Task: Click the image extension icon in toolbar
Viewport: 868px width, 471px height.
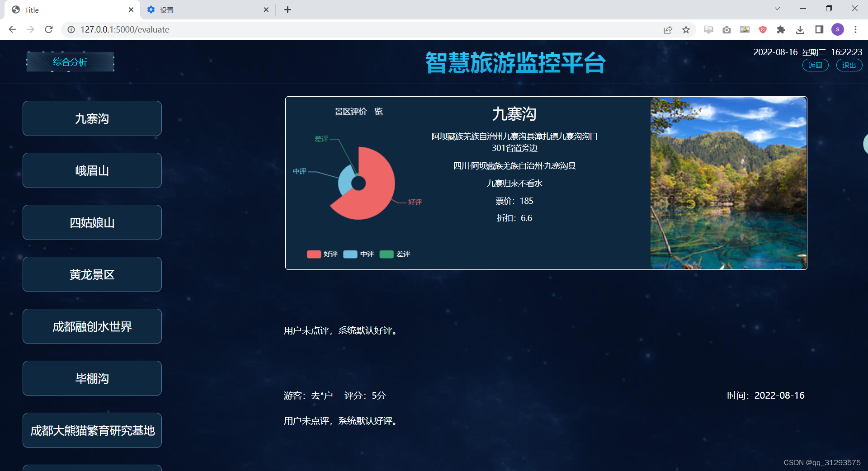Action: coord(745,29)
